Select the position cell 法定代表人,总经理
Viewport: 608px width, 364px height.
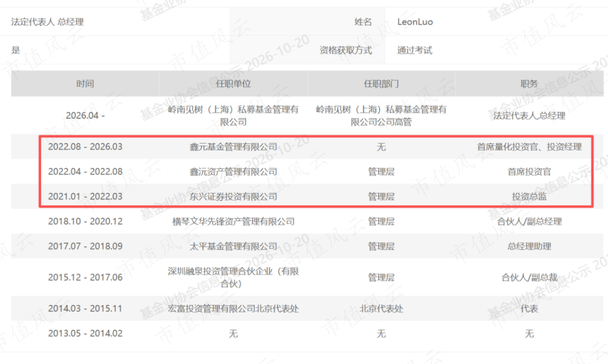[529, 116]
